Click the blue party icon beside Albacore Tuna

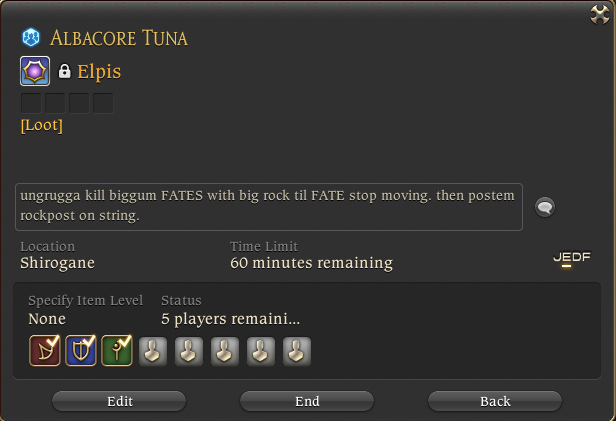(31, 38)
